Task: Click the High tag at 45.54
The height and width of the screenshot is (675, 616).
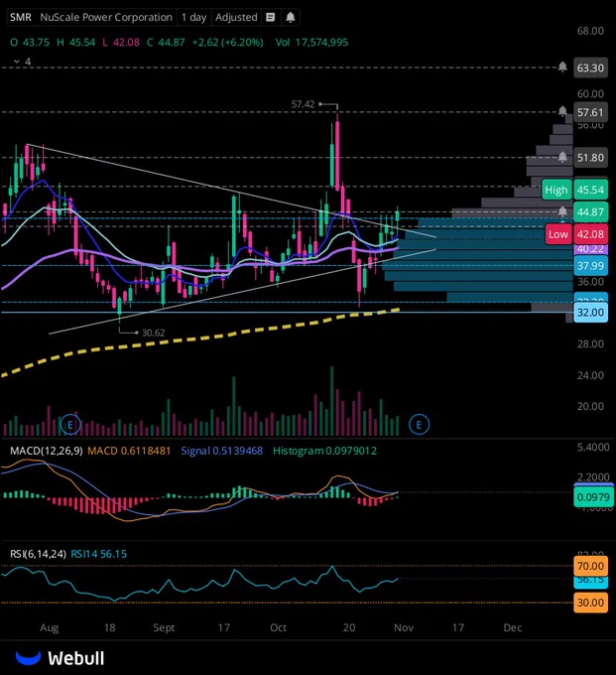Action: click(x=556, y=190)
